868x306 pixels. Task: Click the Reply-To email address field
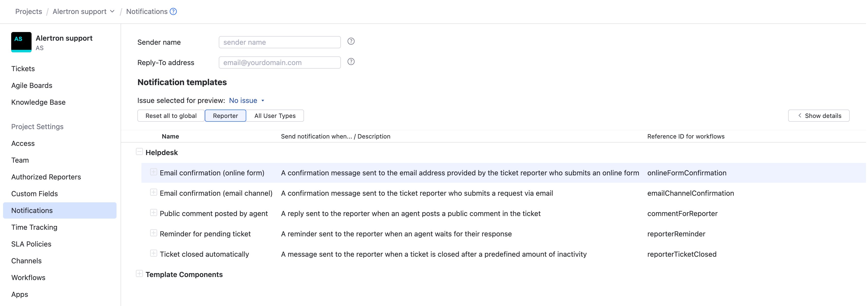(279, 62)
